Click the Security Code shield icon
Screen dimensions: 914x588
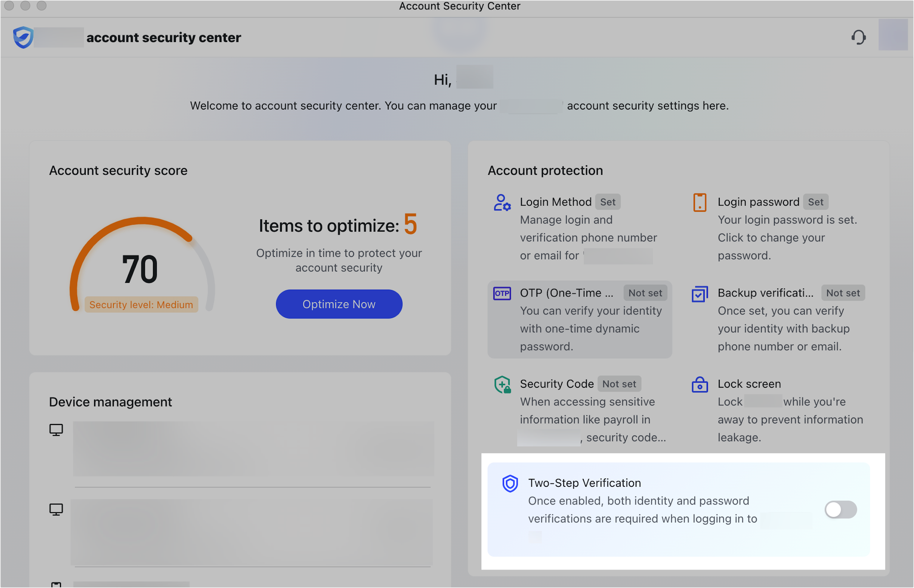[x=503, y=385]
